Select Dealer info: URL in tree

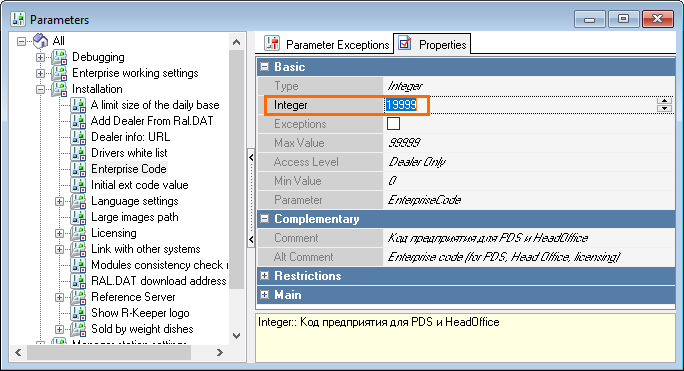click(130, 137)
